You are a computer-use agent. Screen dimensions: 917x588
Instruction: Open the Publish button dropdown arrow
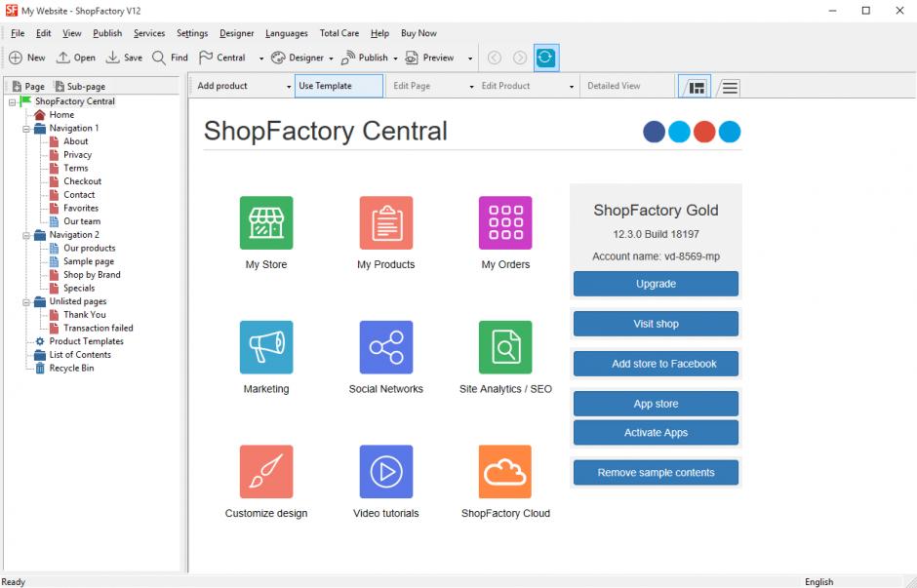395,59
